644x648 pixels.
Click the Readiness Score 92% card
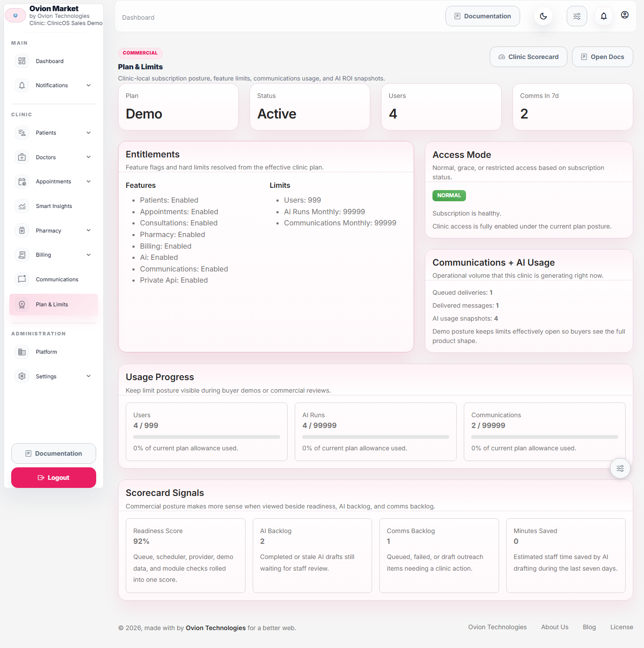point(186,555)
